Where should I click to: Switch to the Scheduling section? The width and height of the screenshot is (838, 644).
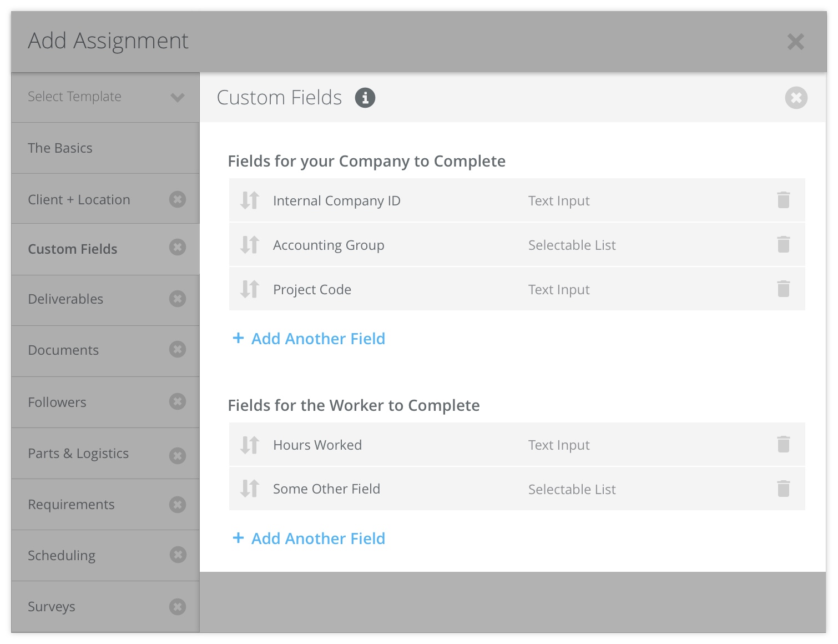(62, 556)
